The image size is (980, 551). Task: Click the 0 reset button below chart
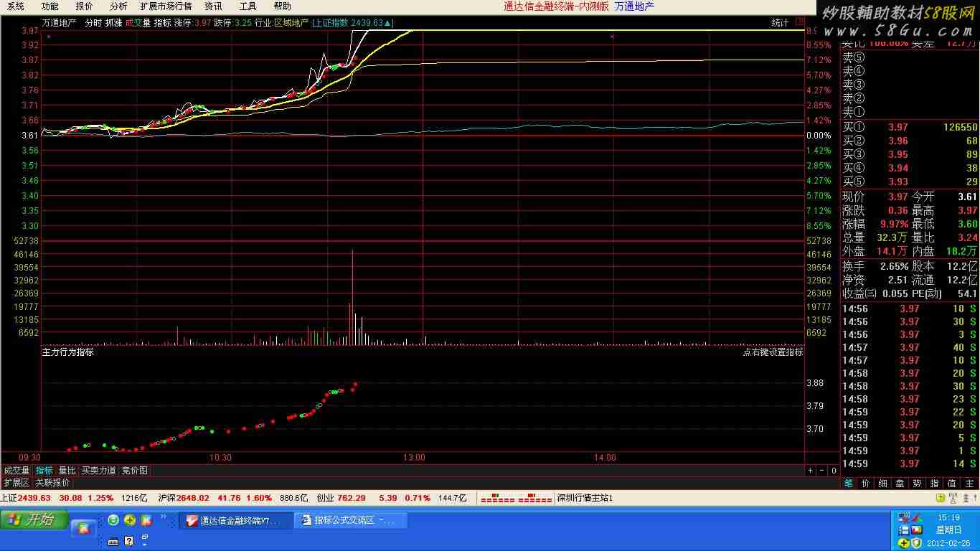pyautogui.click(x=834, y=471)
